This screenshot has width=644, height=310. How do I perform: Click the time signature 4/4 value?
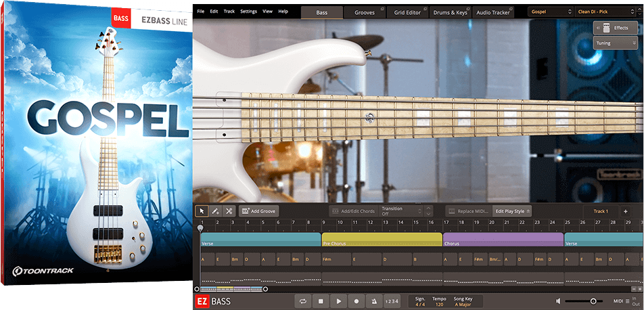pyautogui.click(x=420, y=305)
